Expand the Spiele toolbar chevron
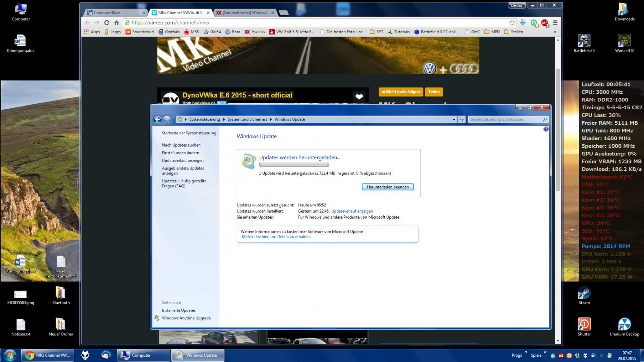Image resolution: width=644 pixels, height=362 pixels. click(545, 352)
